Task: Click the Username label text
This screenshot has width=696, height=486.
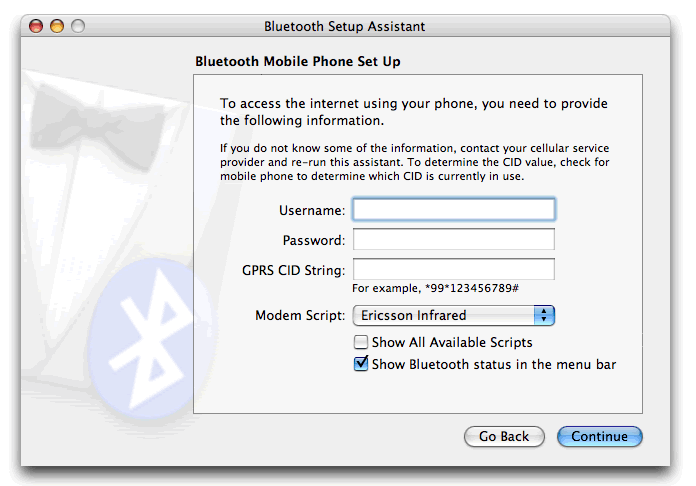Action: 313,210
